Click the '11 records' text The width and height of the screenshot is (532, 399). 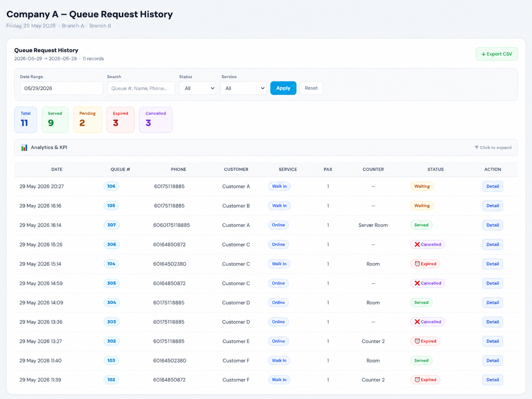pos(93,59)
